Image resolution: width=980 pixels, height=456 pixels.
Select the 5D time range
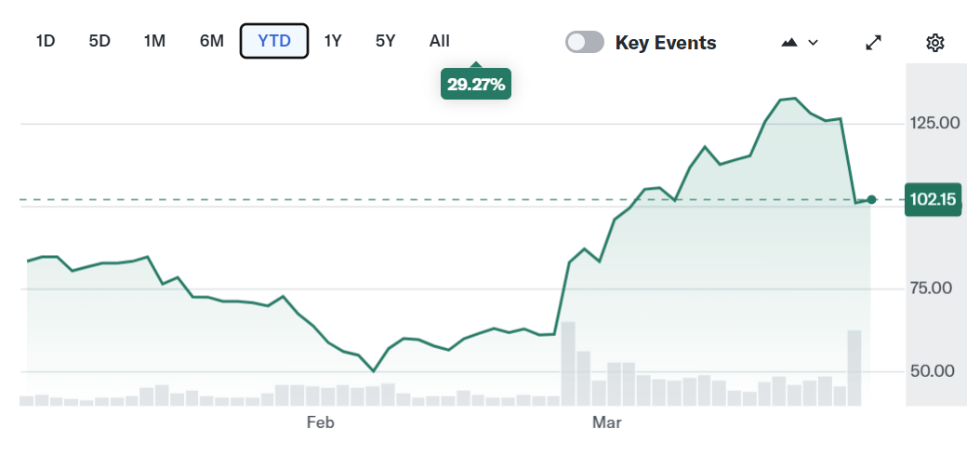pyautogui.click(x=99, y=41)
